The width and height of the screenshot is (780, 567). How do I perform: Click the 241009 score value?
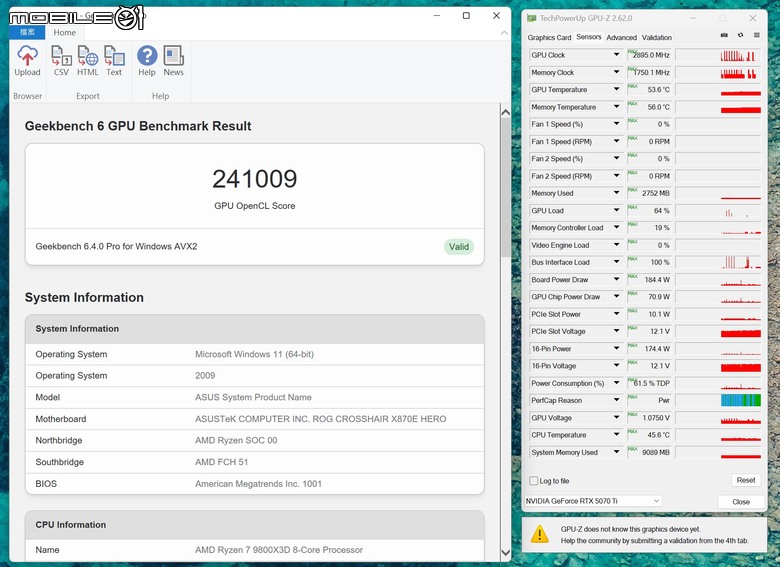[x=255, y=179]
